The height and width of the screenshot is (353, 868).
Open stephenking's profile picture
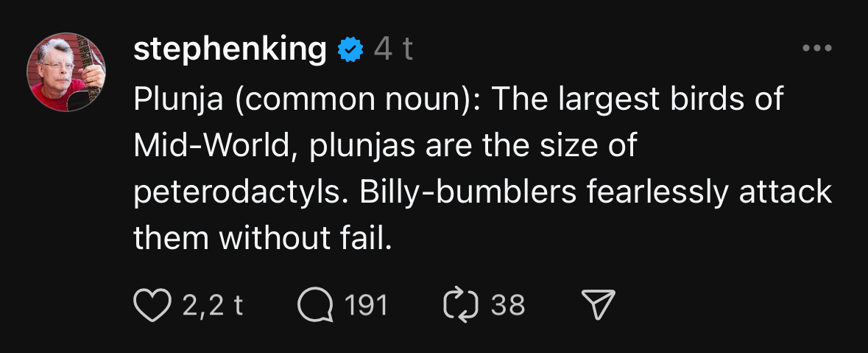(x=67, y=71)
